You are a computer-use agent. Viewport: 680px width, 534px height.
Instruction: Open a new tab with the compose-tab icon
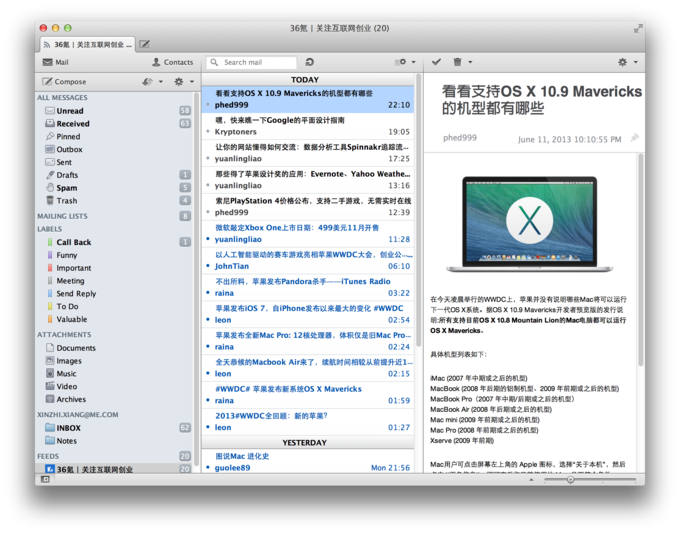[x=144, y=44]
